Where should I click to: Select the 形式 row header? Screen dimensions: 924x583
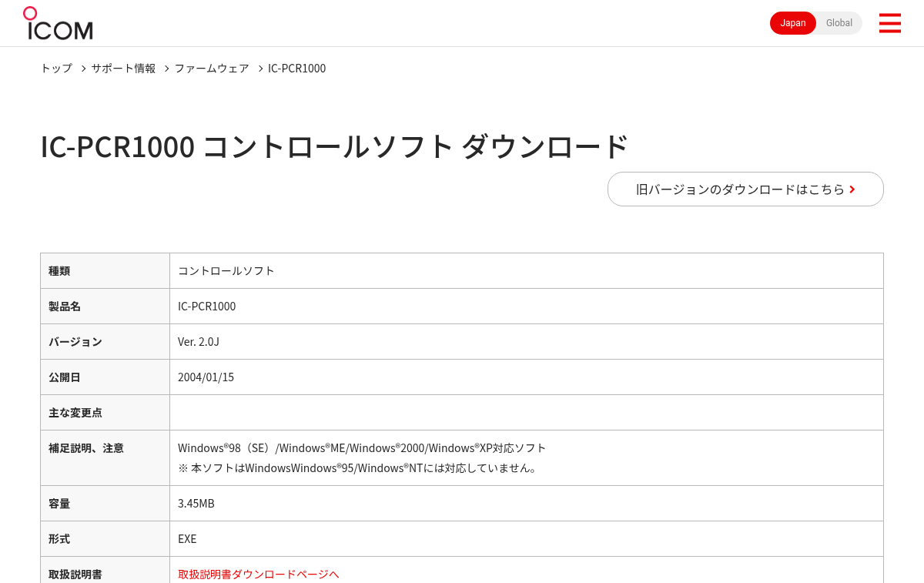coord(105,538)
